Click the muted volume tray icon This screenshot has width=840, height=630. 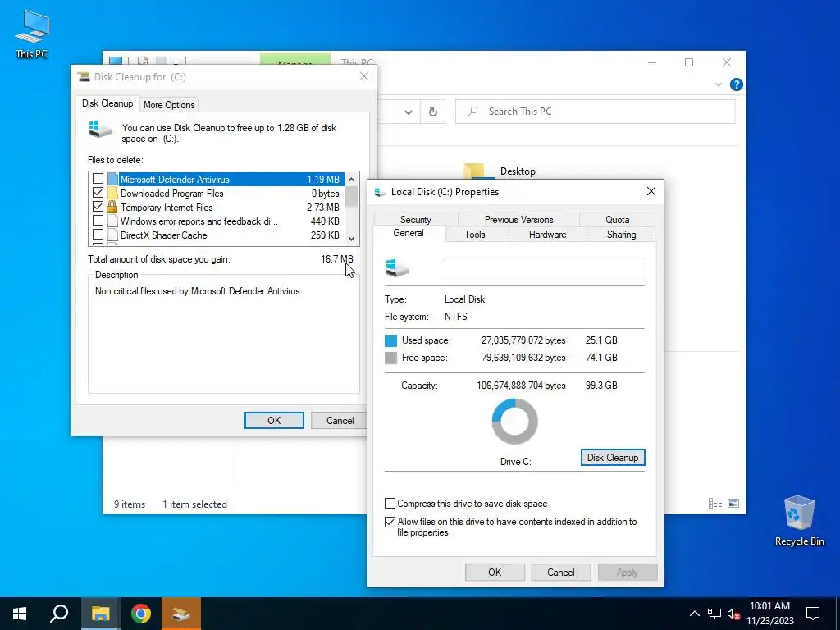pyautogui.click(x=733, y=614)
